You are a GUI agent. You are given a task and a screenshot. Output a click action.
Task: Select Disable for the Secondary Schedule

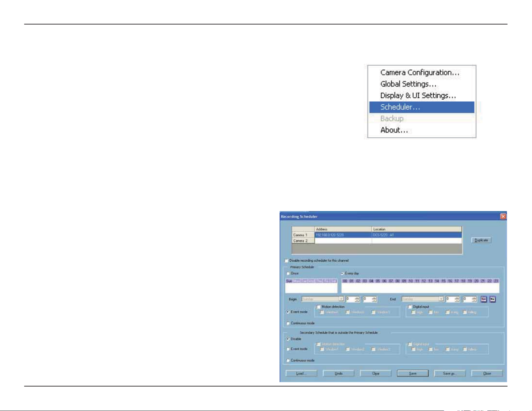click(288, 339)
